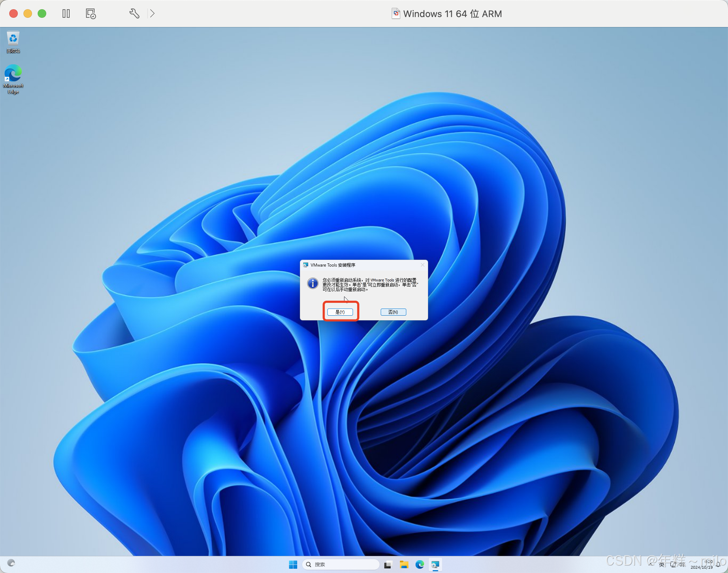This screenshot has height=573, width=728.
Task: Pause the virtual machine from the toolbar
Action: tap(66, 14)
